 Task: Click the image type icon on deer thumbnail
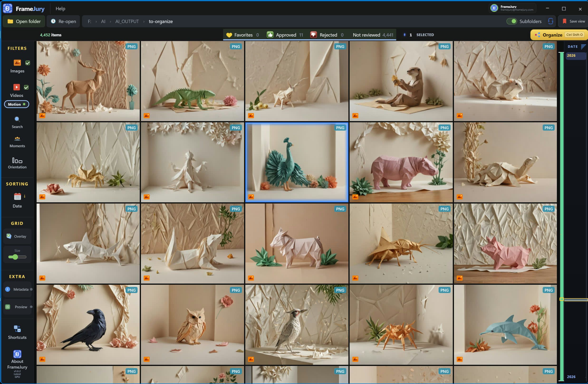[x=42, y=115]
